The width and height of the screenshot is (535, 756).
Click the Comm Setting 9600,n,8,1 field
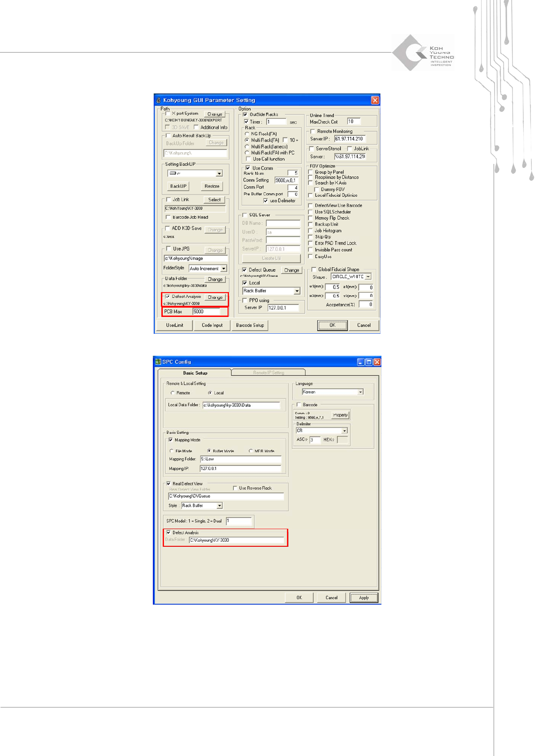(286, 180)
